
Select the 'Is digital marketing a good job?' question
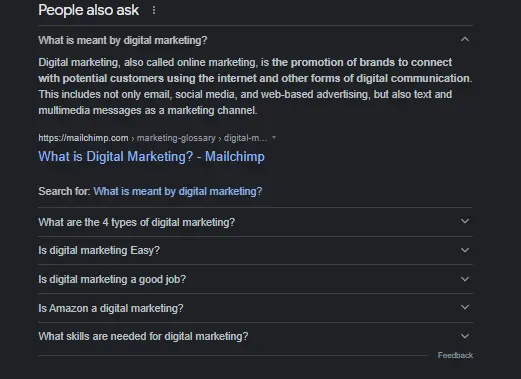pyautogui.click(x=112, y=279)
